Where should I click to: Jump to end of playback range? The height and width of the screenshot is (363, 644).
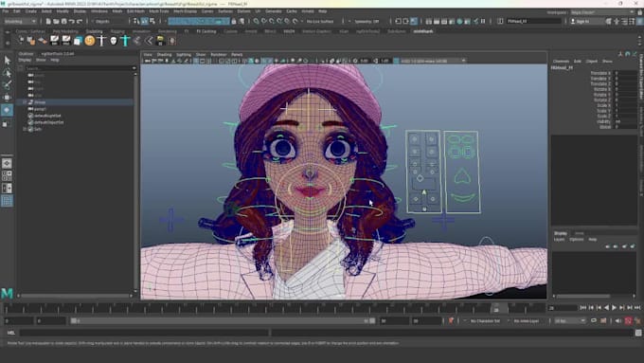[637, 307]
